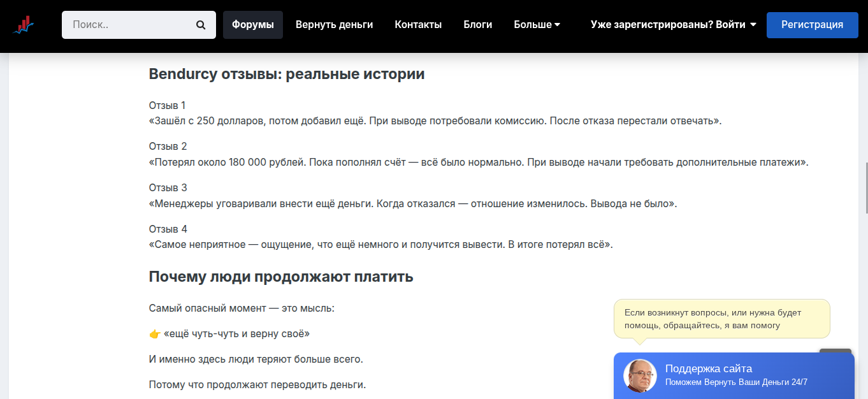The width and height of the screenshot is (868, 399).
Task: Expand the Больше navigation menu
Action: pyautogui.click(x=537, y=25)
